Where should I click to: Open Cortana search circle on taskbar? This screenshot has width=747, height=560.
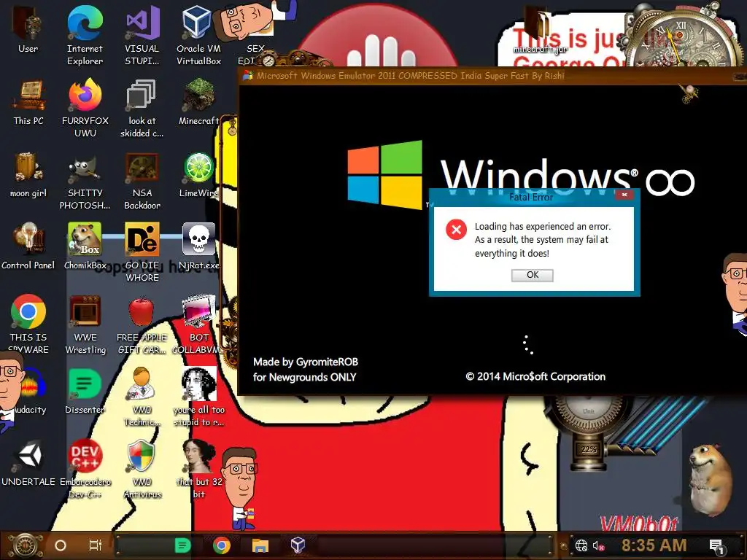click(x=61, y=545)
